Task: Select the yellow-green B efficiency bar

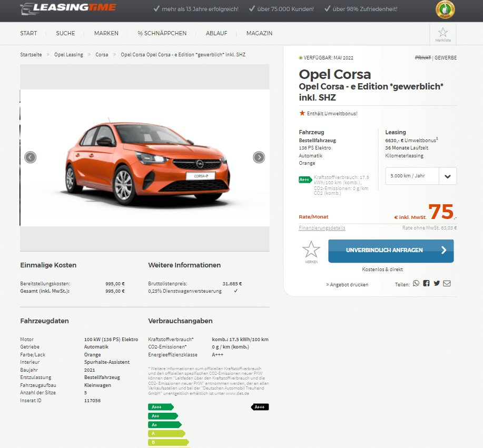Action: [169, 442]
